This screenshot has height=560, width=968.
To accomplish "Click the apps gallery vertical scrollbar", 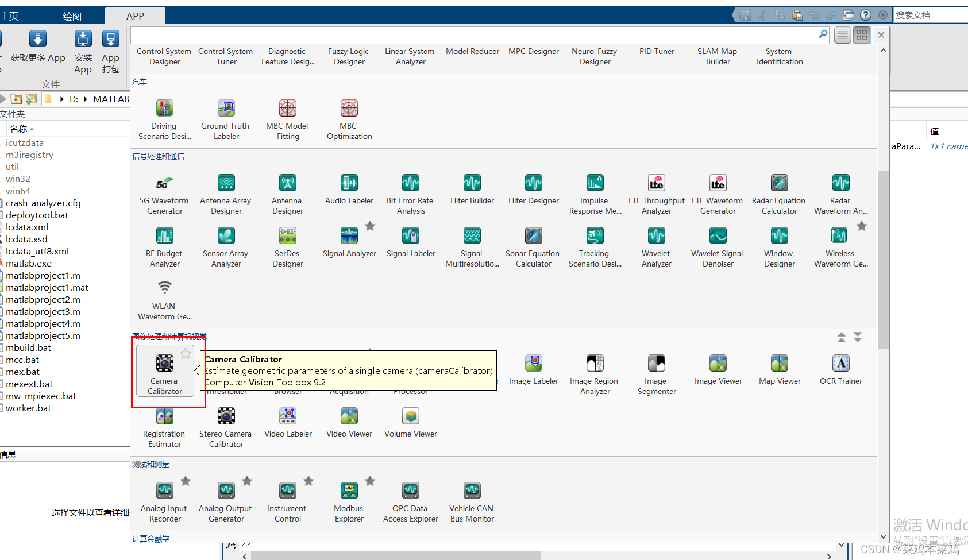I will coord(883,260).
